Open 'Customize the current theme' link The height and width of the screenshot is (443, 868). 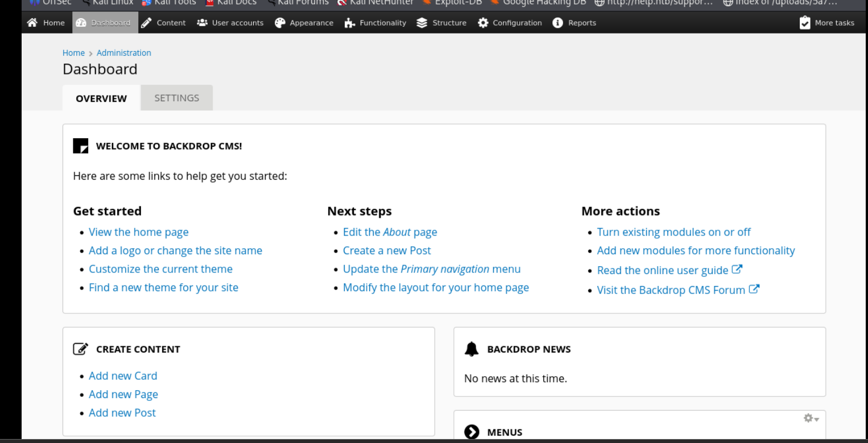160,269
